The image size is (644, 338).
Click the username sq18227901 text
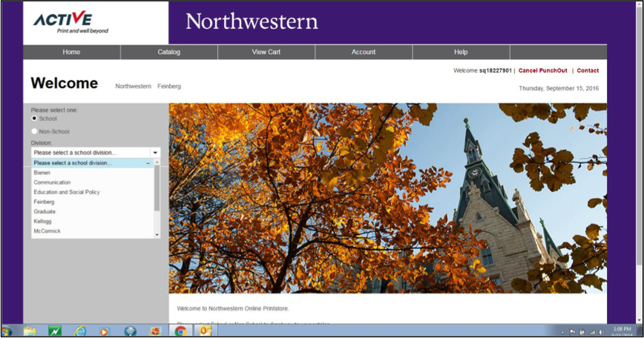496,70
